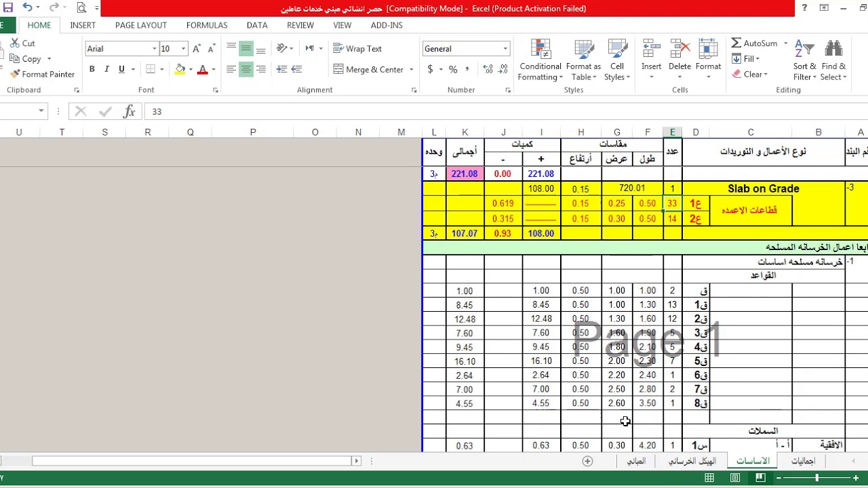This screenshot has height=488, width=868.
Task: Open Excel Help question mark
Action: pos(804,8)
